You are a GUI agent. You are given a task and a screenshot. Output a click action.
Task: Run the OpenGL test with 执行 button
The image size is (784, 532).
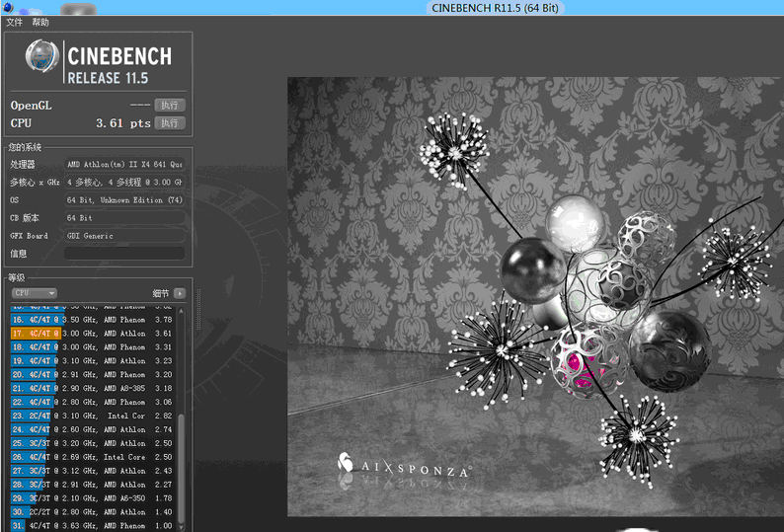click(x=170, y=105)
